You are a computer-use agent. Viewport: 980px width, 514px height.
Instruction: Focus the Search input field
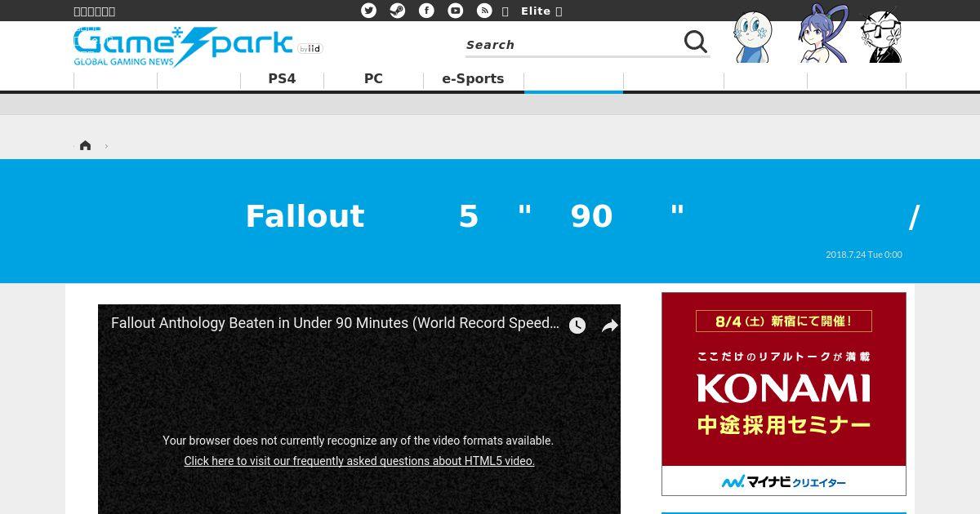[x=572, y=44]
